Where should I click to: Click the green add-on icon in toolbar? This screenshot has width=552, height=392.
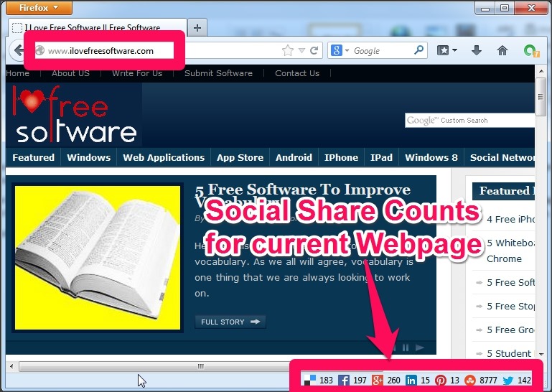[x=531, y=51]
